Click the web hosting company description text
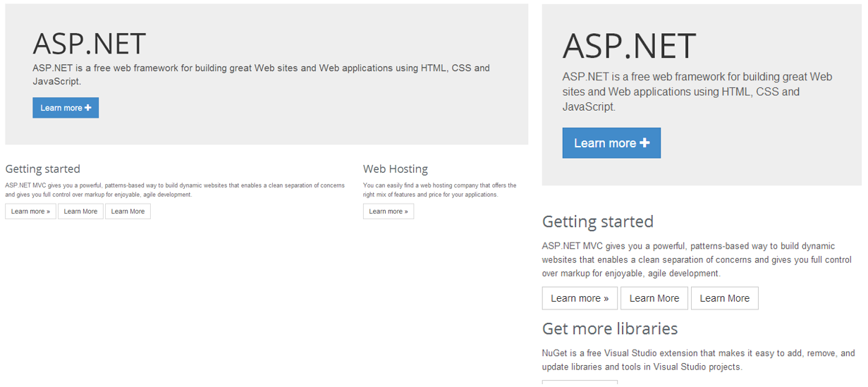The image size is (868, 387). click(x=439, y=190)
